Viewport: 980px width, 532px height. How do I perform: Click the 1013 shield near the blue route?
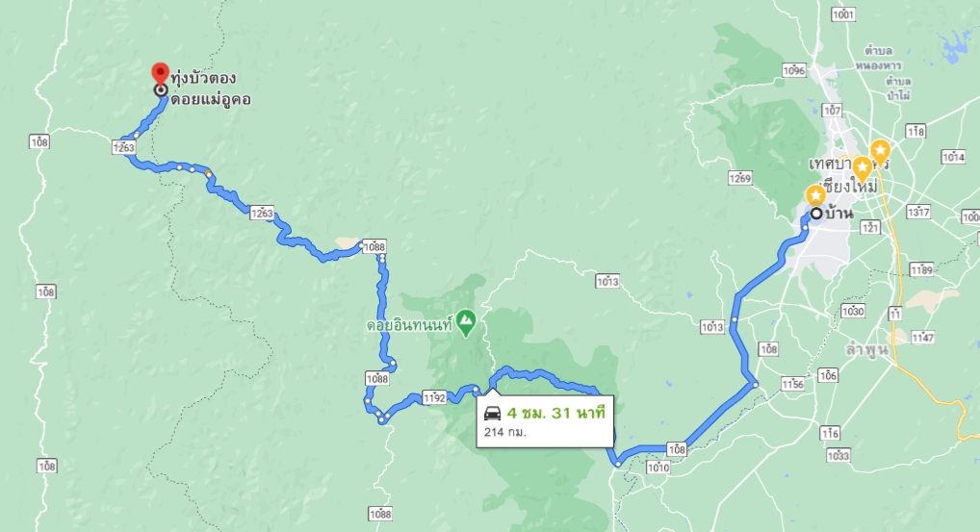[712, 326]
